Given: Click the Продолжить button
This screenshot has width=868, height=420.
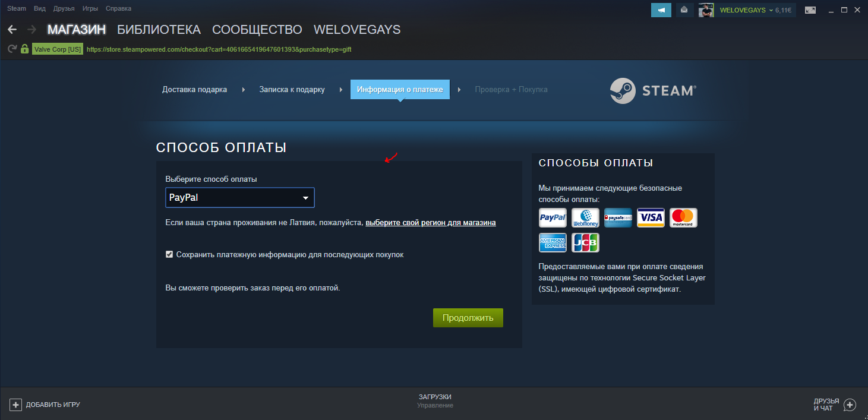Looking at the screenshot, I should [x=468, y=318].
